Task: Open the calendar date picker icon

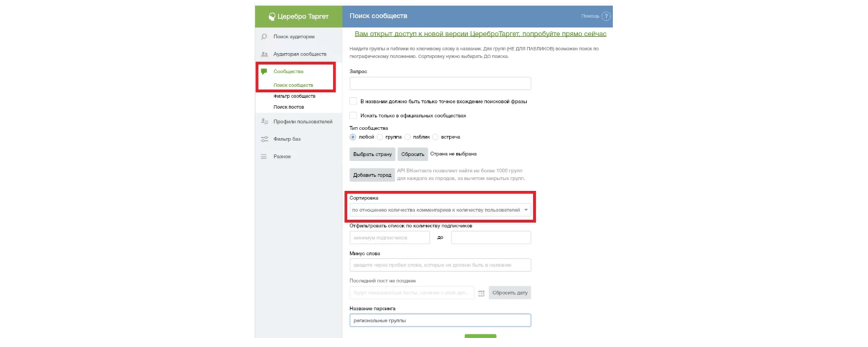Action: tap(481, 293)
